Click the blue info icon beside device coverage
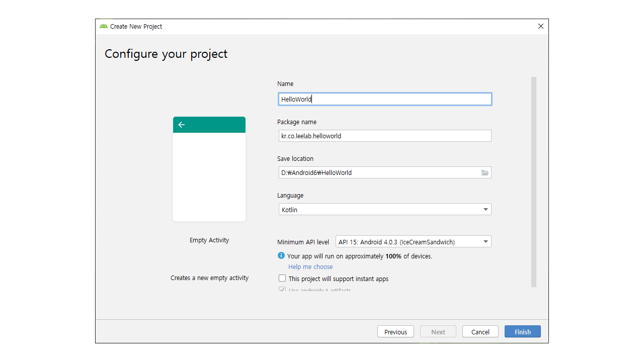 coord(281,255)
